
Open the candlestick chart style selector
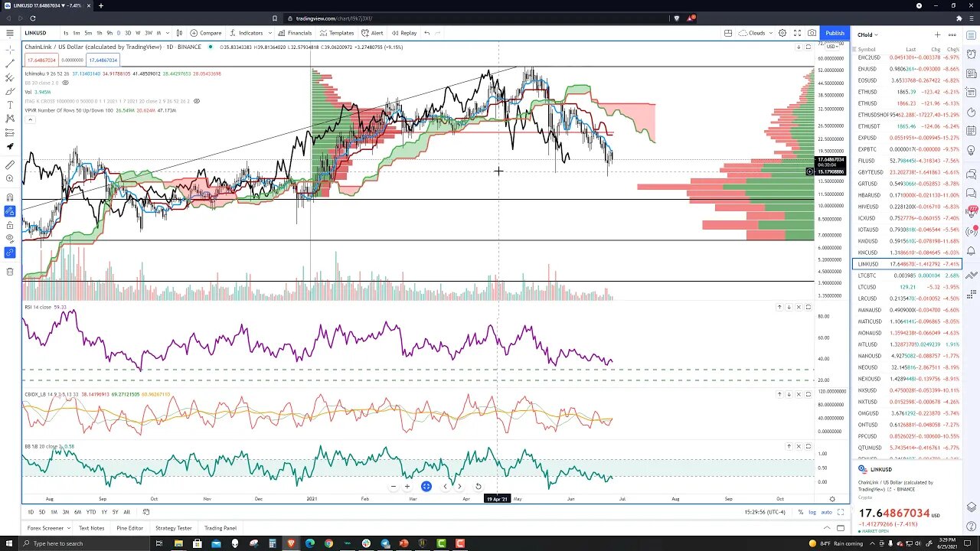(x=179, y=33)
